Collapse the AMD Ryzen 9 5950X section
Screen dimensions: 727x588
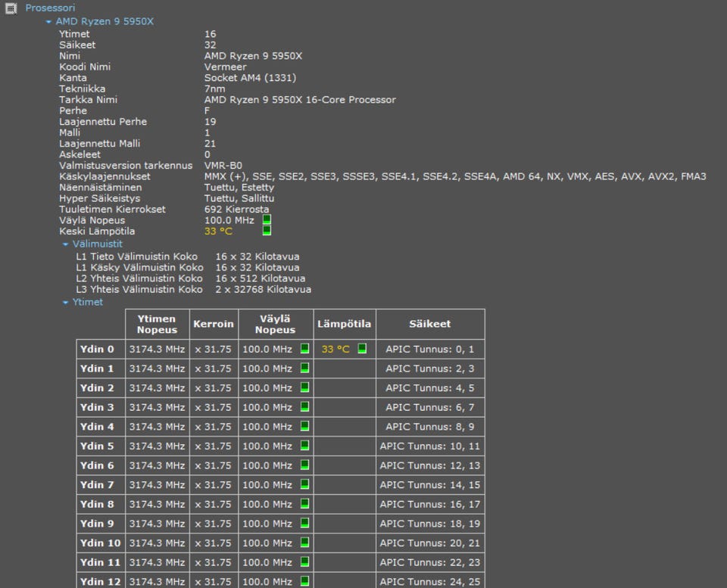[49, 22]
